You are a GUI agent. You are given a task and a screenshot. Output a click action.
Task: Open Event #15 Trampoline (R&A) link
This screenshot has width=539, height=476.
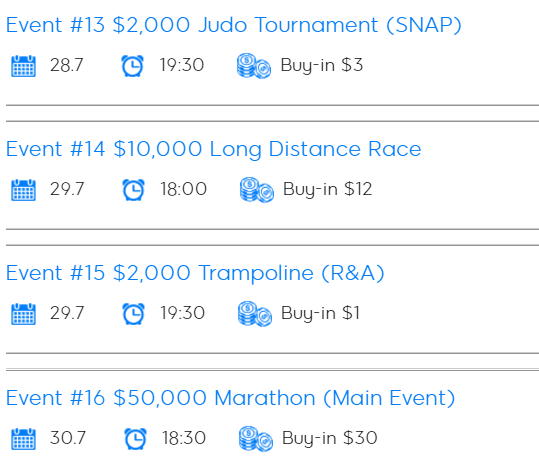pyautogui.click(x=195, y=273)
